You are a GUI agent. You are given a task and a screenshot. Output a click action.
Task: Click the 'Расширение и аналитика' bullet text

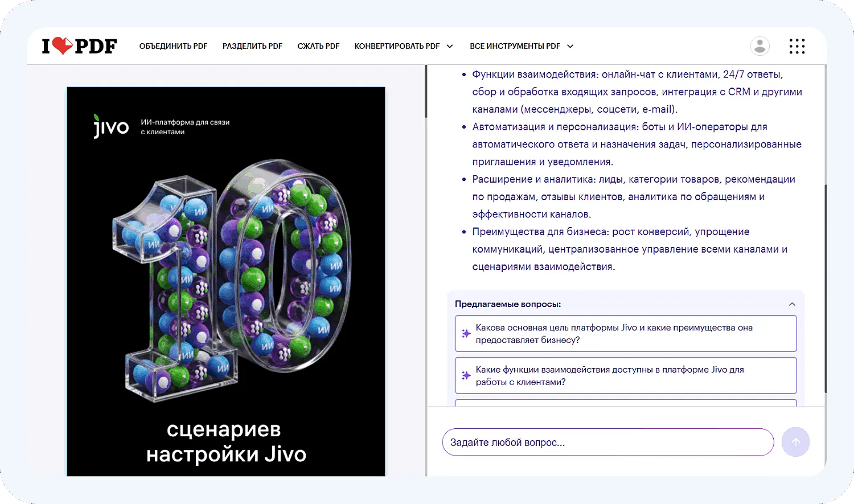[634, 197]
